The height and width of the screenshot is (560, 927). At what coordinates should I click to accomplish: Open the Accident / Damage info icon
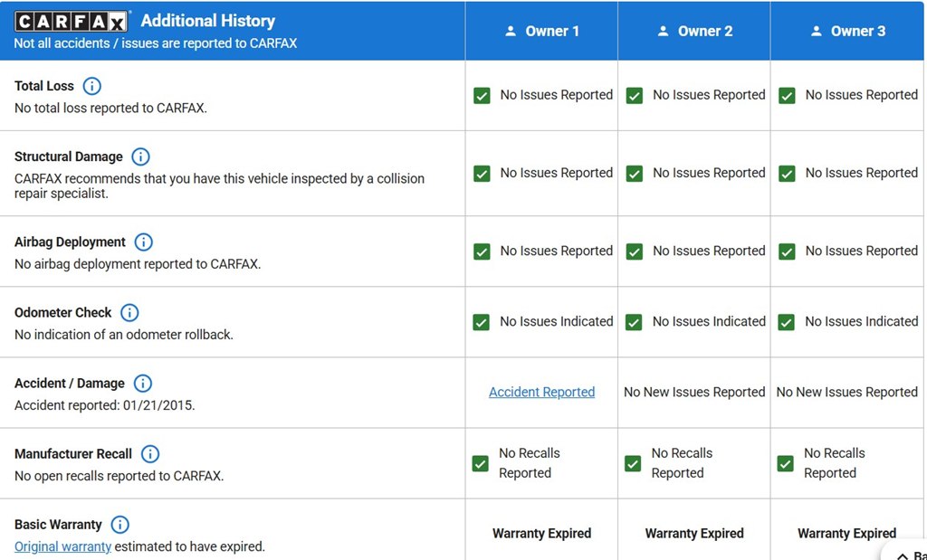click(142, 384)
